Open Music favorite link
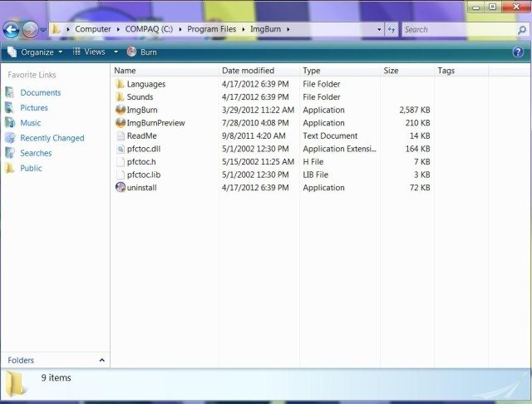This screenshot has width=532, height=404. coord(31,123)
